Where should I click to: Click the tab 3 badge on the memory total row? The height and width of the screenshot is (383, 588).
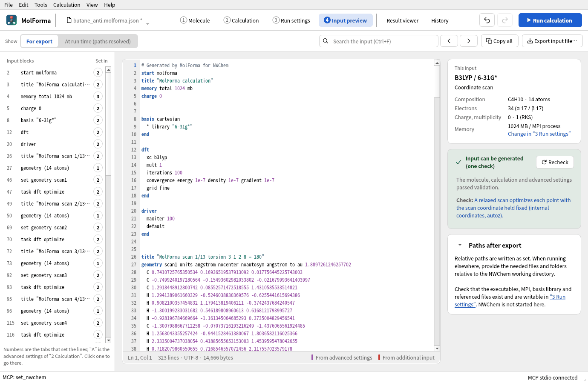98,97
